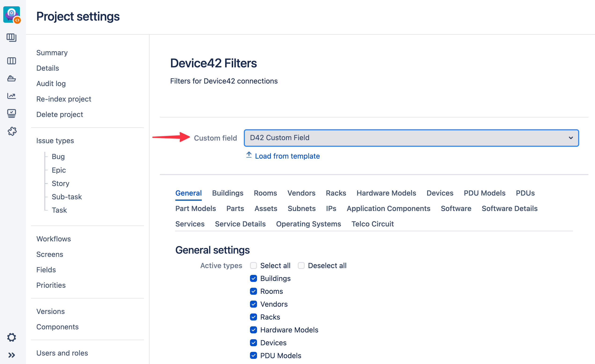Open the backlog icon in sidebar
595x364 pixels.
tap(12, 37)
